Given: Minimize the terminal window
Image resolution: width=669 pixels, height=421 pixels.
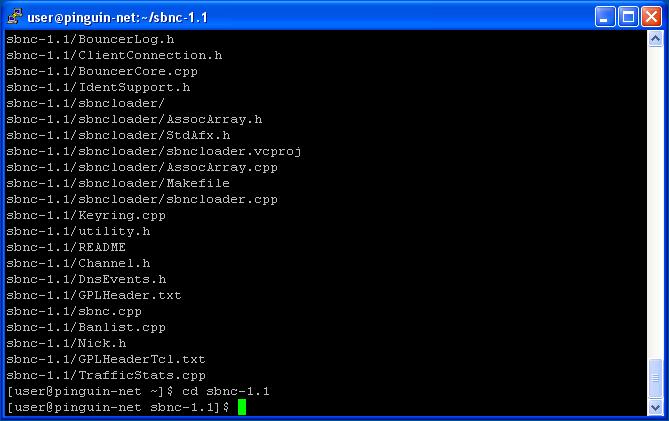Looking at the screenshot, I should pos(605,17).
